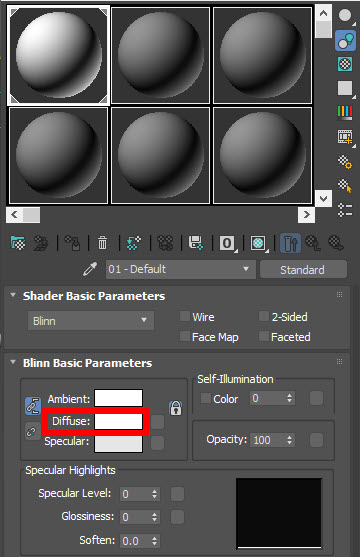The height and width of the screenshot is (557, 360).
Task: Enable the 2-Sided checkbox
Action: point(264,316)
